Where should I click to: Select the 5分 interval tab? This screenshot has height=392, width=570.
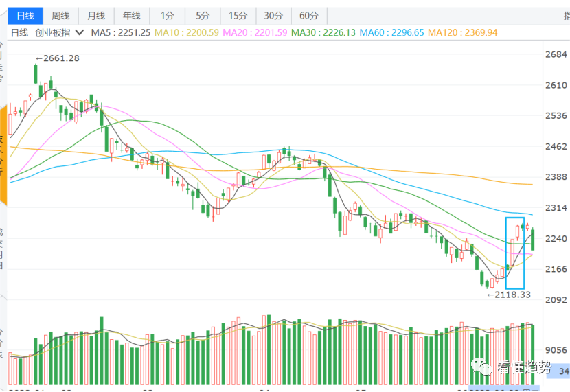(x=203, y=16)
